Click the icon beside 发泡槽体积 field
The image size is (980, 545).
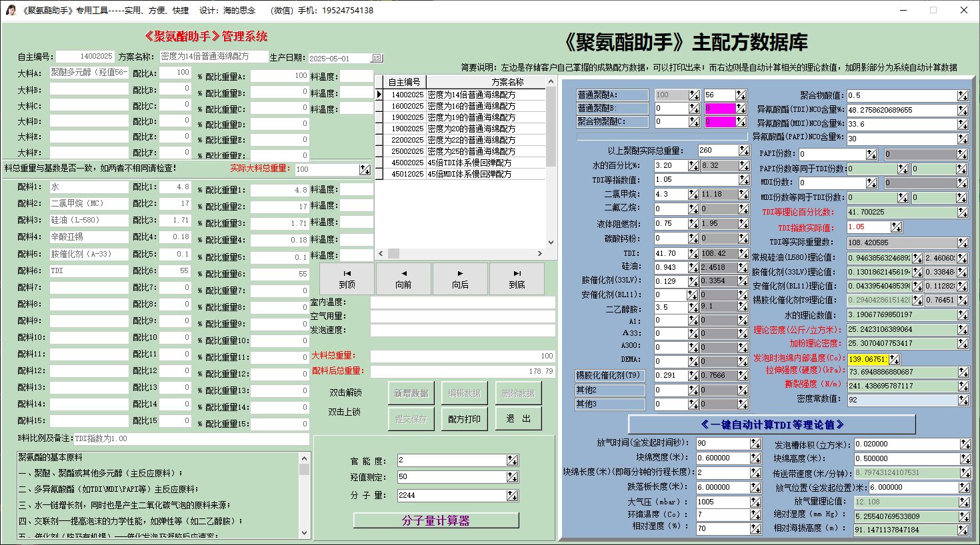coord(965,444)
